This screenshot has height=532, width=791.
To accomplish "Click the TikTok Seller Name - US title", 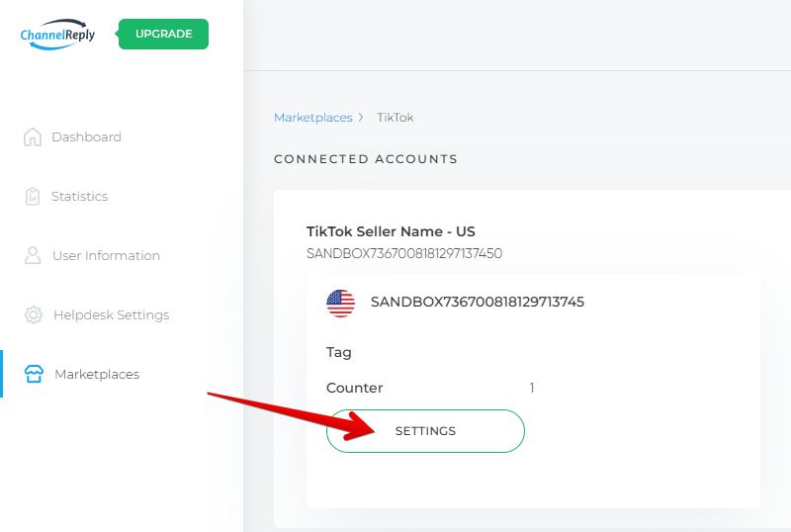I will pos(391,231).
